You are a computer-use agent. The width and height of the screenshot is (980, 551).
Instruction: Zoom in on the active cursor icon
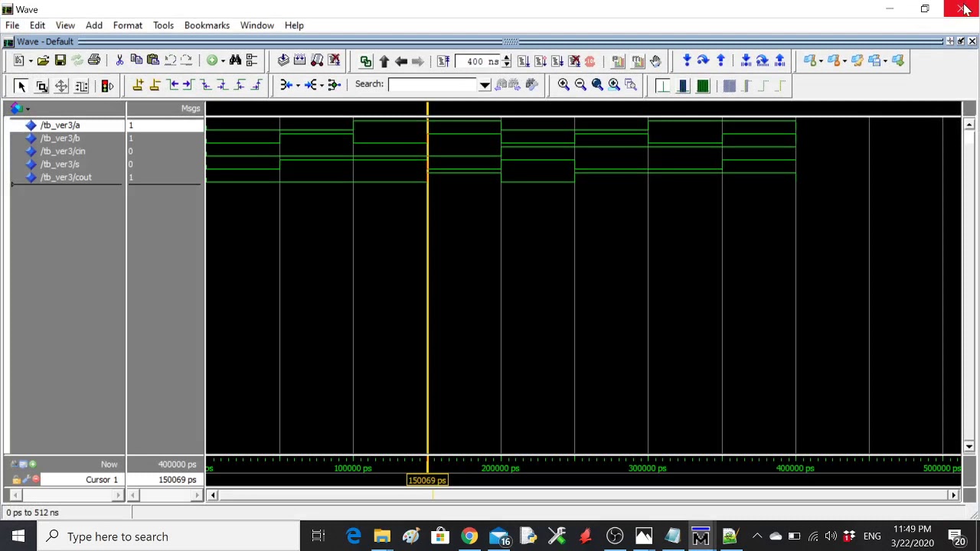614,85
